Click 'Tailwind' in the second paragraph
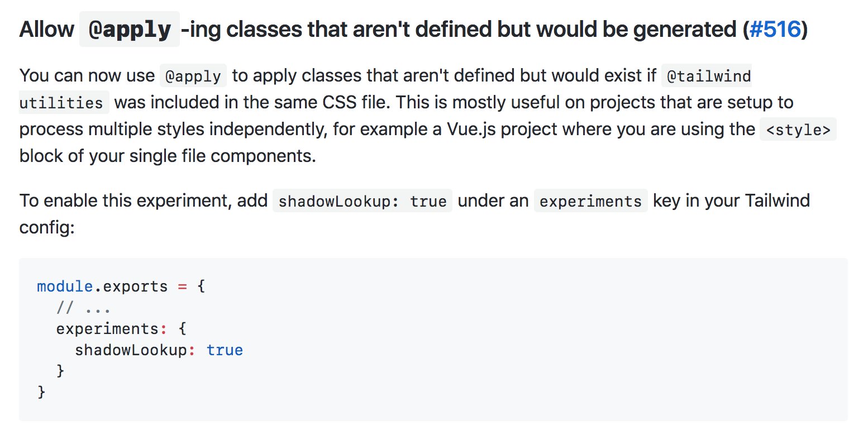 [x=778, y=200]
